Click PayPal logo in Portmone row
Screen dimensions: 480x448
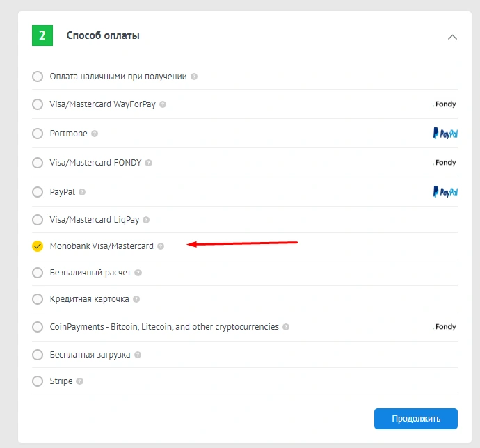point(445,134)
